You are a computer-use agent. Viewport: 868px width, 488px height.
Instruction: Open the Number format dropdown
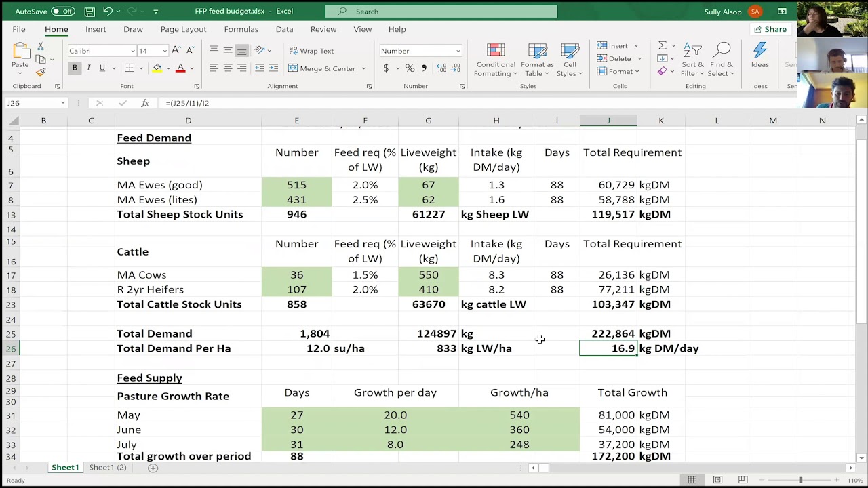458,51
